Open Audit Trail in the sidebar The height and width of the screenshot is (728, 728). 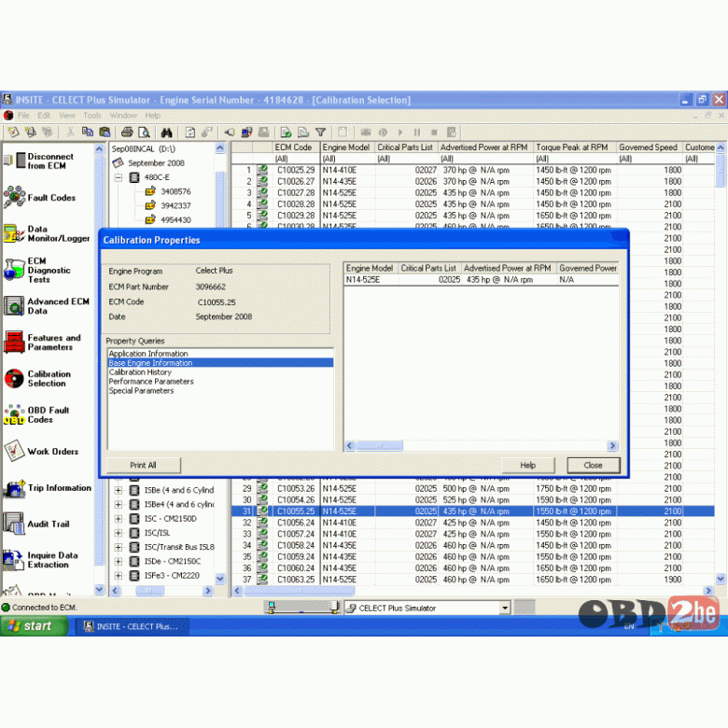click(37, 524)
